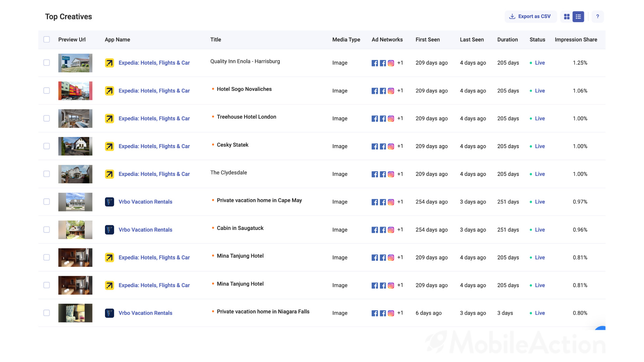Check the Cesky Statek row checkbox
This screenshot has height=362, width=644.
(x=47, y=146)
